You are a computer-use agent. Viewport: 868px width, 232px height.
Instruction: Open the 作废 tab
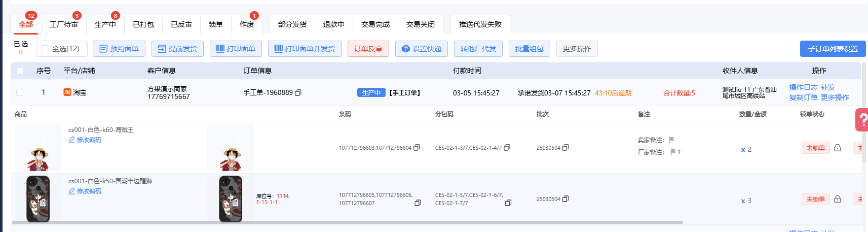pos(247,24)
